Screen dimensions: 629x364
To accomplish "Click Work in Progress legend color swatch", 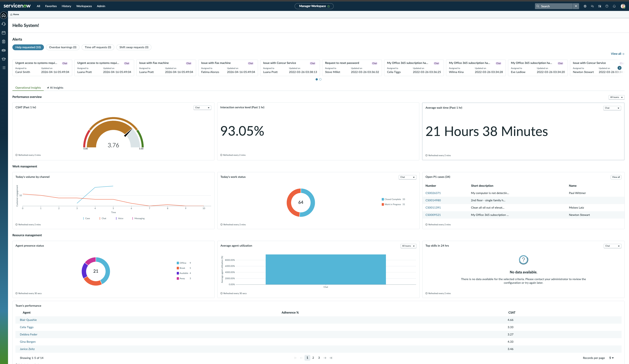I will (x=383, y=204).
